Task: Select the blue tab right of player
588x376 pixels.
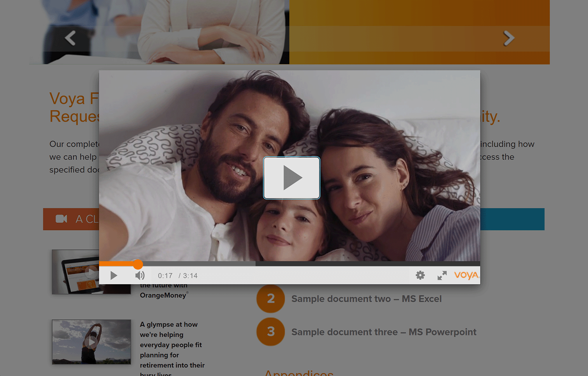Action: (x=512, y=219)
